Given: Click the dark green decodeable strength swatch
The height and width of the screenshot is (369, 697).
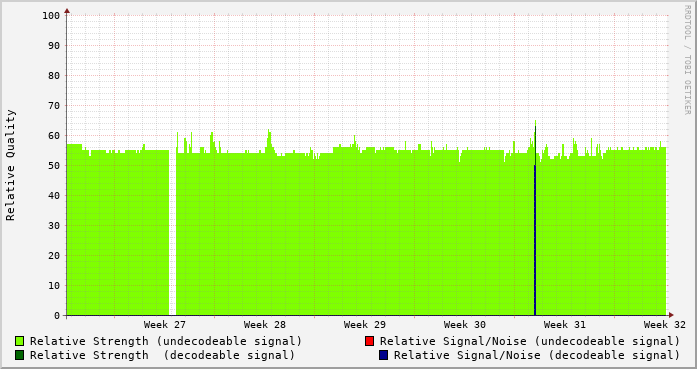Looking at the screenshot, I should [20, 355].
